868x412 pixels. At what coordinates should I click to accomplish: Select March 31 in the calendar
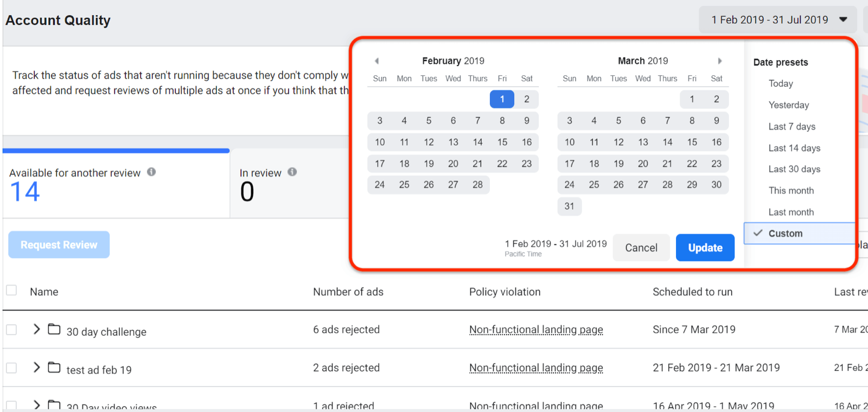coord(569,206)
